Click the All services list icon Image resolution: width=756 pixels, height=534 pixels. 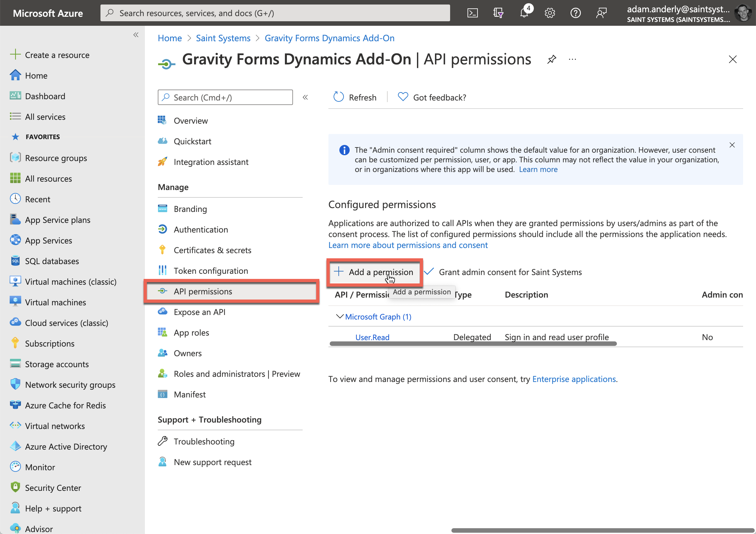click(x=15, y=117)
